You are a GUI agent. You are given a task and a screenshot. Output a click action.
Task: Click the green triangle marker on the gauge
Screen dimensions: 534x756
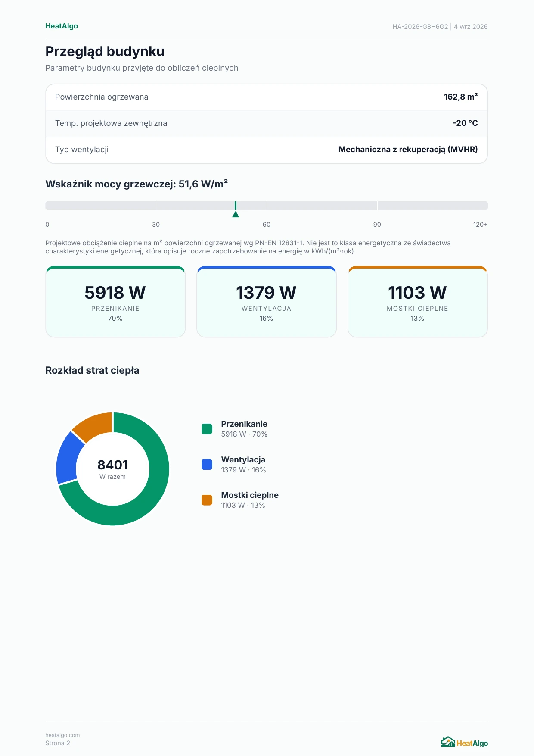[x=236, y=214]
